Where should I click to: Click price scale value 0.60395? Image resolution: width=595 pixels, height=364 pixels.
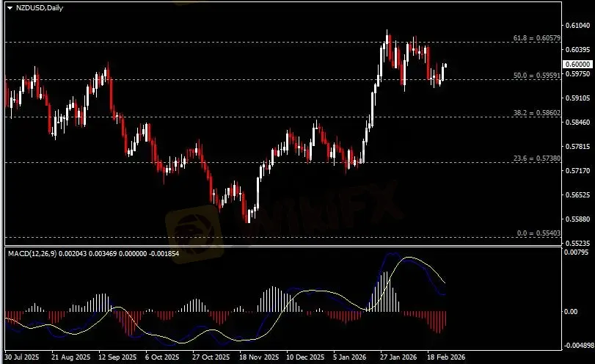(577, 50)
